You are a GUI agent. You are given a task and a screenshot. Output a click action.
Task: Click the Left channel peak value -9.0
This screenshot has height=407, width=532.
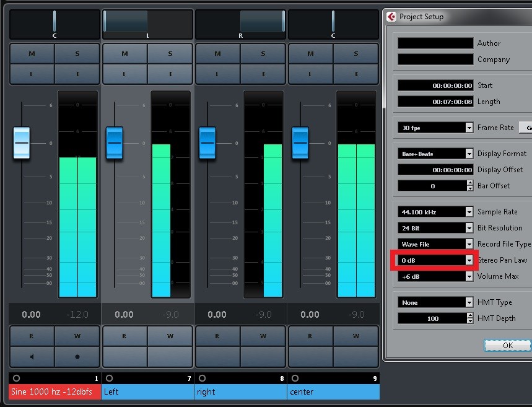170,315
